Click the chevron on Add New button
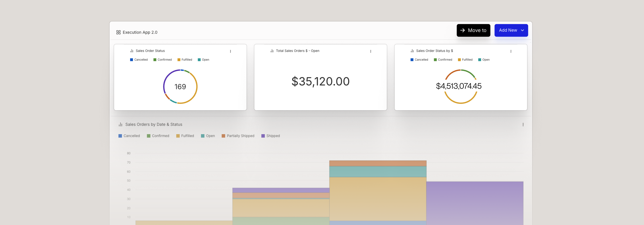644x225 pixels. click(522, 30)
